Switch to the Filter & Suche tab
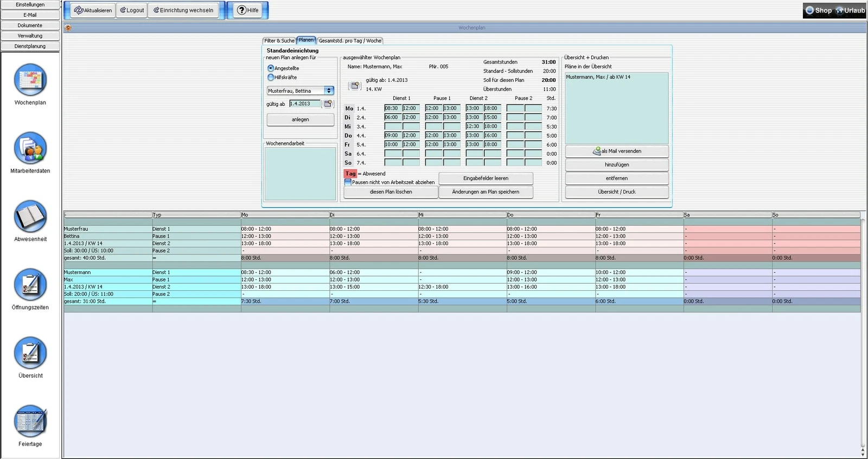The height and width of the screenshot is (459, 868). (279, 41)
